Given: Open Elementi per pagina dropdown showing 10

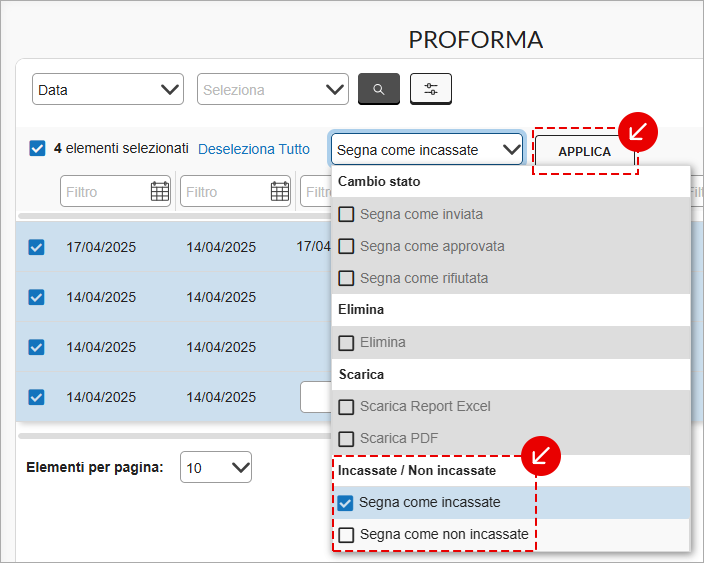Looking at the screenshot, I should pyautogui.click(x=216, y=467).
